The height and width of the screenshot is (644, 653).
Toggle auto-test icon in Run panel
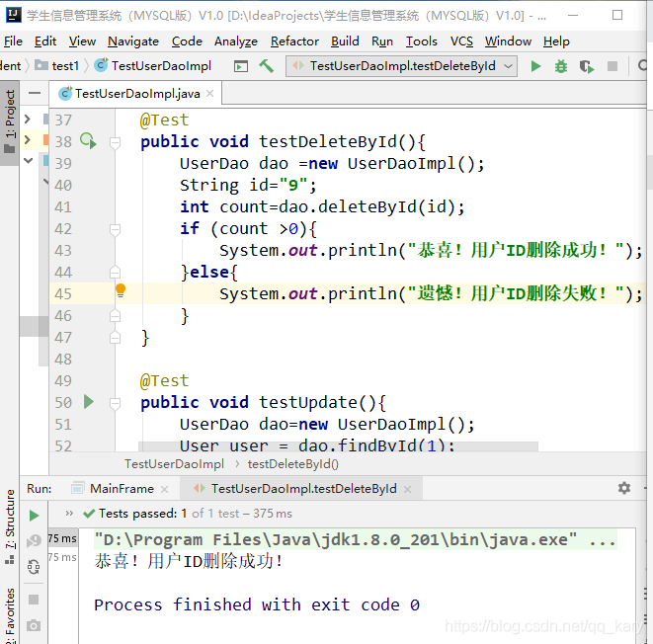click(x=34, y=567)
